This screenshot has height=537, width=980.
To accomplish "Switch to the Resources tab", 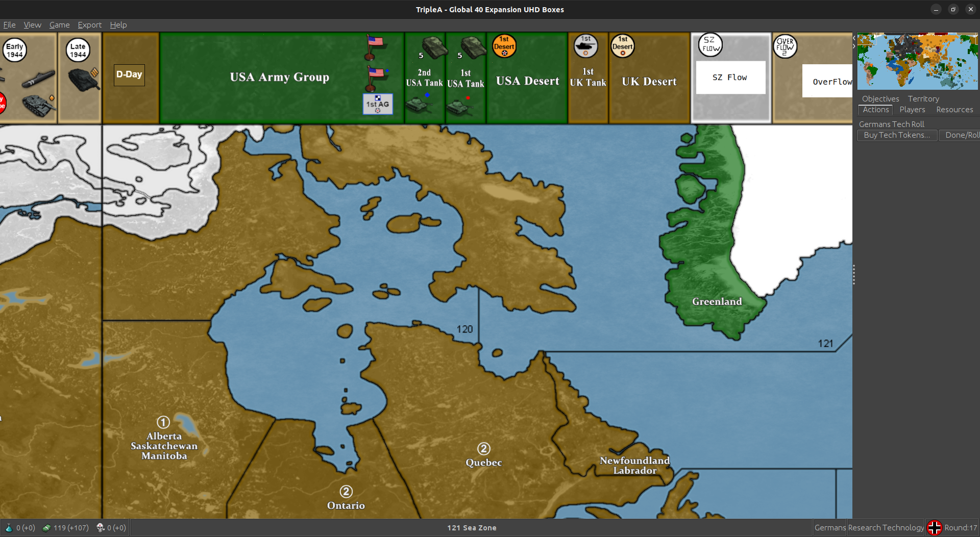I will (x=954, y=110).
